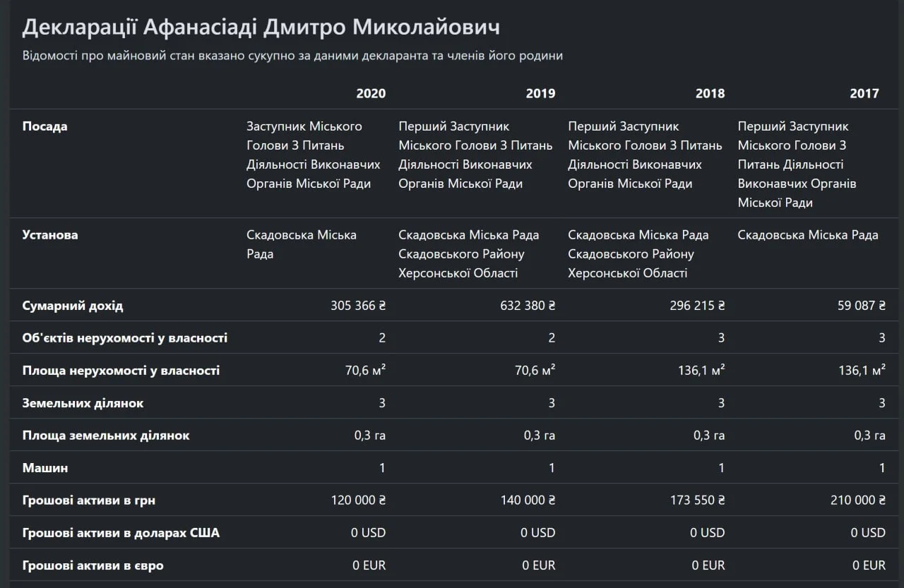
Task: Select the "Земельних ділянок" row label
Action: point(83,403)
